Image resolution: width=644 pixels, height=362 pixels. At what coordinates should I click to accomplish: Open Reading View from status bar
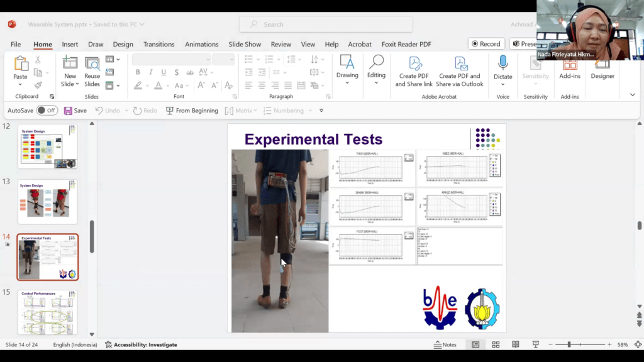(516, 344)
